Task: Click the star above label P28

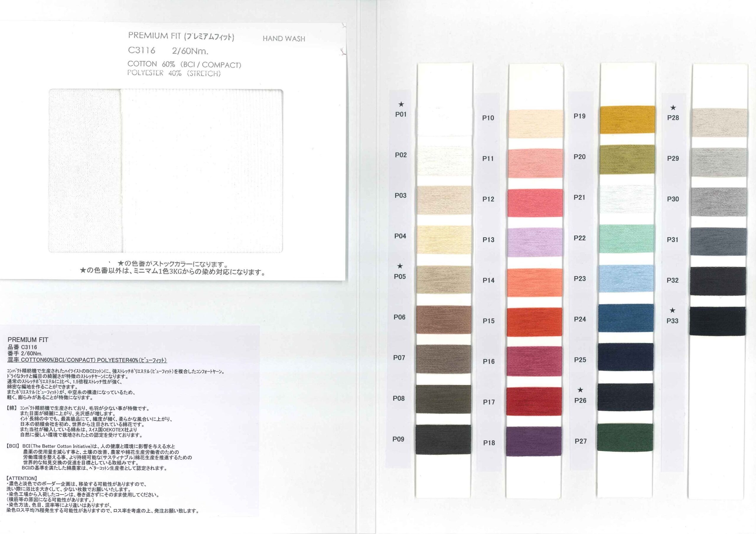Action: [673, 108]
